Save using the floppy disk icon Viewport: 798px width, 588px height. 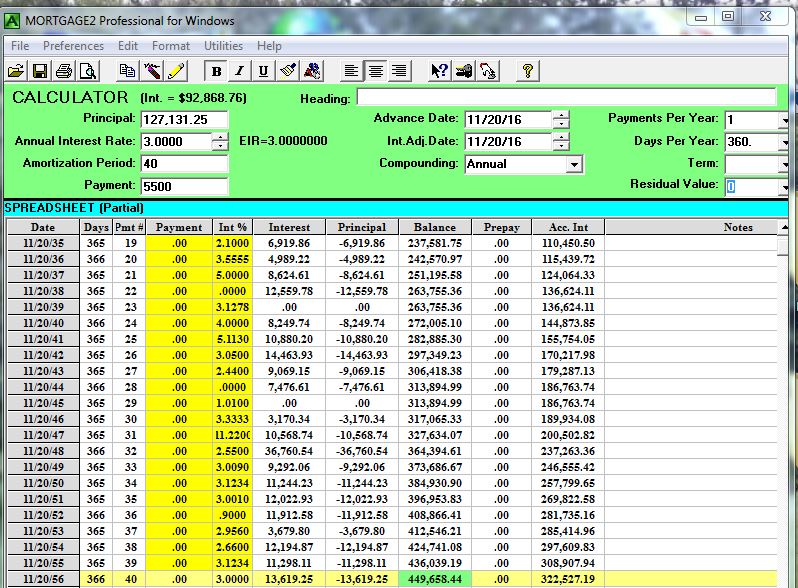pyautogui.click(x=41, y=71)
